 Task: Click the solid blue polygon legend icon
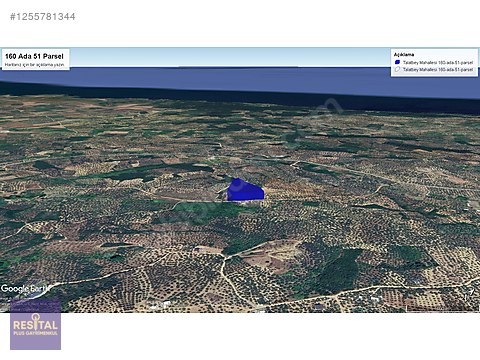(397, 62)
